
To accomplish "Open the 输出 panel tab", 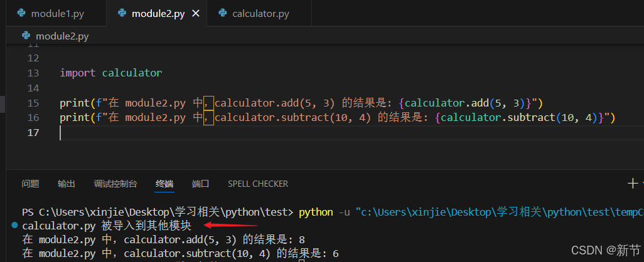I will point(67,184).
